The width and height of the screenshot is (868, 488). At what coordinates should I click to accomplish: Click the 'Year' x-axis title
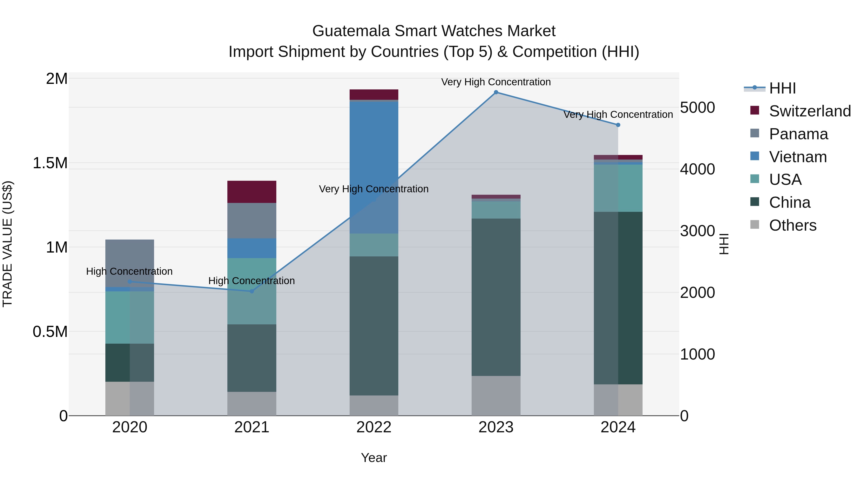[x=374, y=458]
